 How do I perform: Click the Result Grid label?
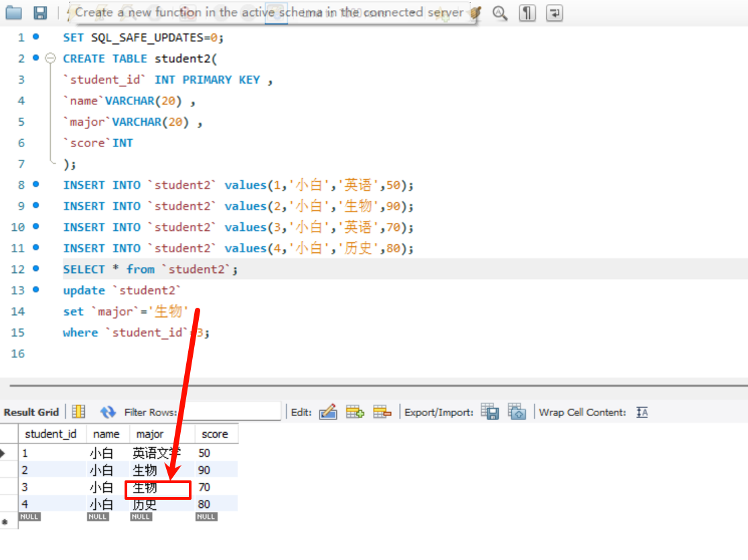[x=31, y=412]
